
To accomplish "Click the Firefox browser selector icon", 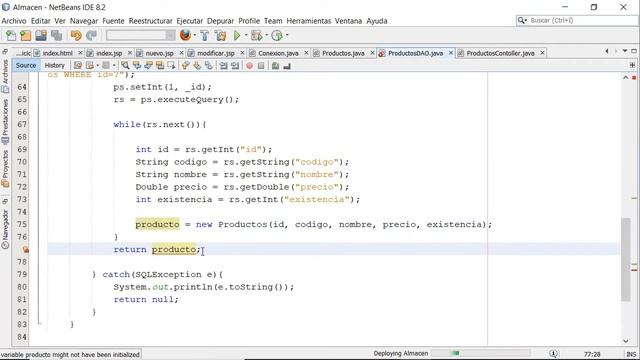I will coord(185,36).
